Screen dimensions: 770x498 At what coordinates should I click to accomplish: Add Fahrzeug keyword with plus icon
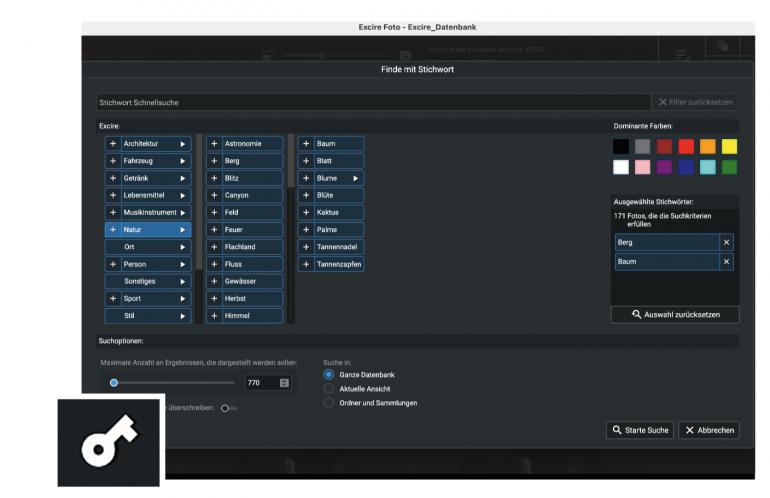coord(113,161)
